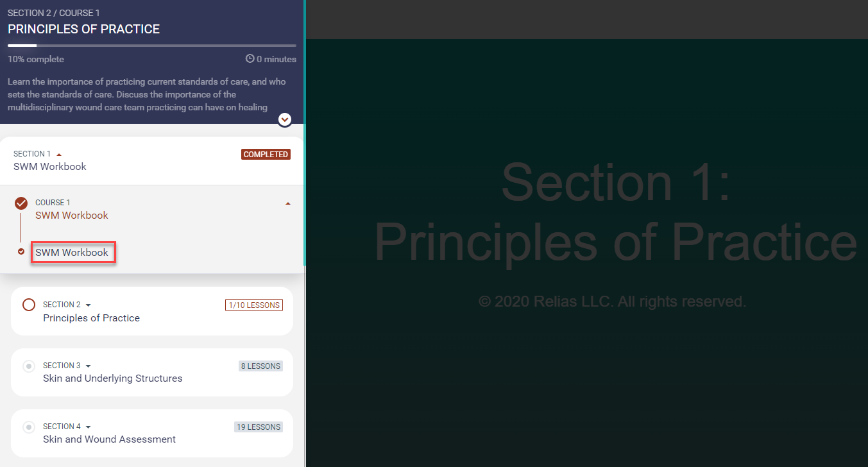Open the SWM Workbook lesson link
This screenshot has width=868, height=467.
point(72,252)
